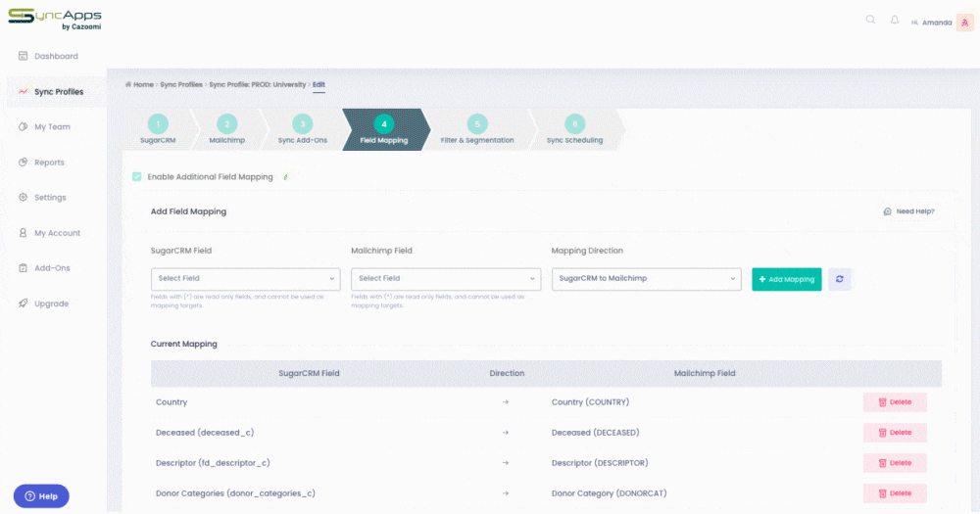Image resolution: width=980 pixels, height=514 pixels.
Task: Click Descriptor (DESCRIPTOR) cell
Action: [600, 463]
